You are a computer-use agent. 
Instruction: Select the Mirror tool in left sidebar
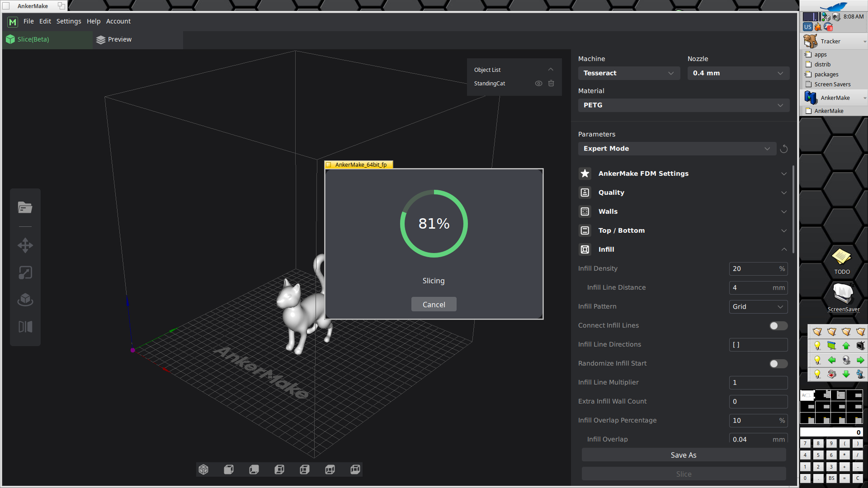(x=25, y=327)
